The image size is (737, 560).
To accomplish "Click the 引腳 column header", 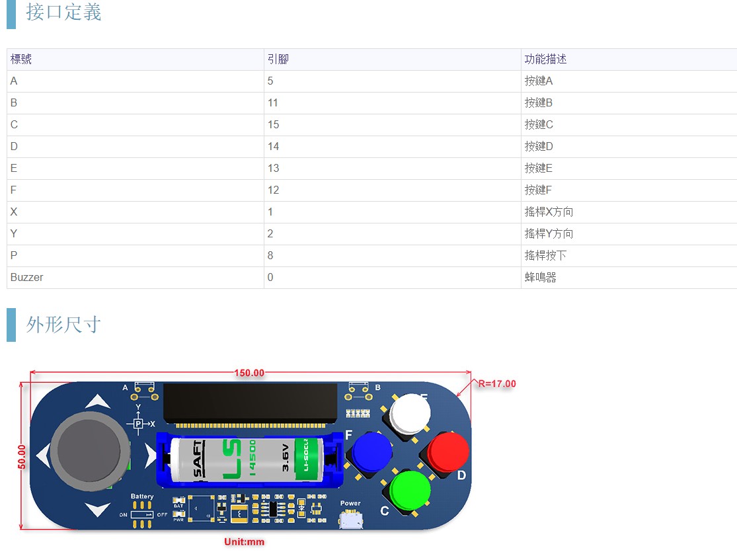I will coord(393,60).
